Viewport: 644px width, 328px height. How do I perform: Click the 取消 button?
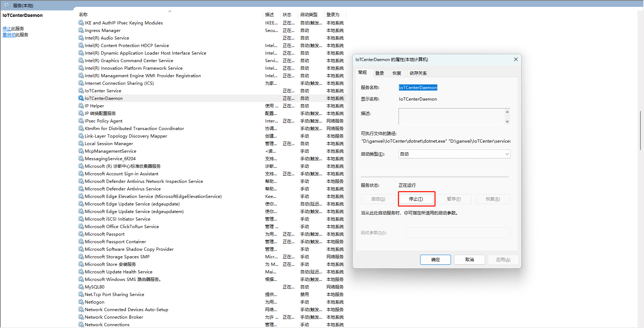pos(469,260)
